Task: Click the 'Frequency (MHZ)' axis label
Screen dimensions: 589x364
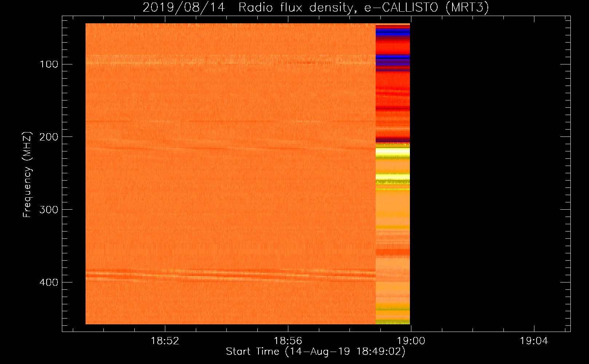Action: [27, 175]
